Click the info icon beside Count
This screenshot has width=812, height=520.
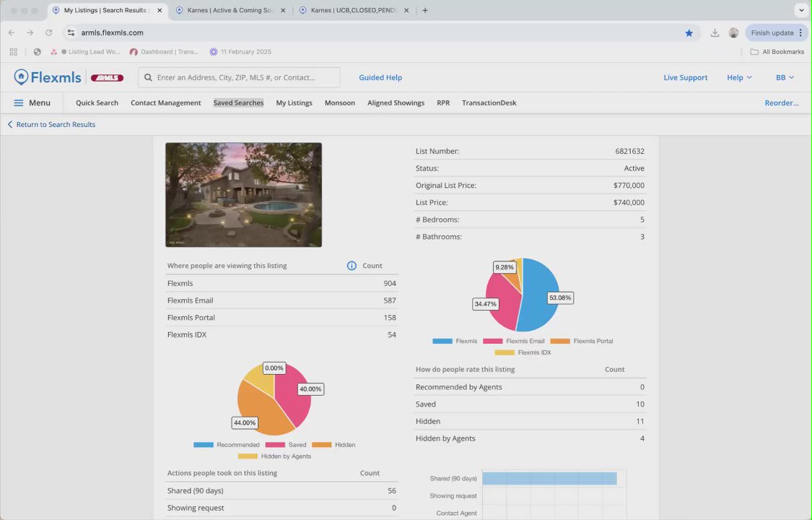point(352,266)
